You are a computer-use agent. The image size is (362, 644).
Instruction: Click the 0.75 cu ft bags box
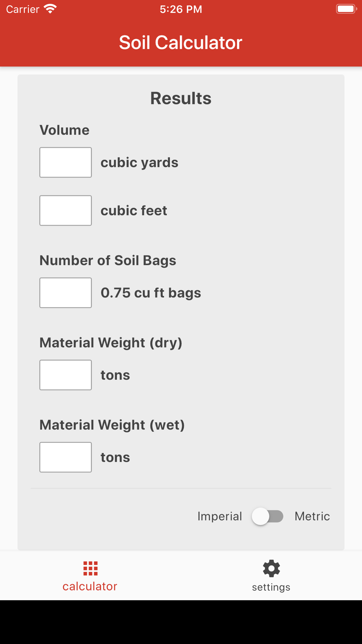[x=66, y=293]
